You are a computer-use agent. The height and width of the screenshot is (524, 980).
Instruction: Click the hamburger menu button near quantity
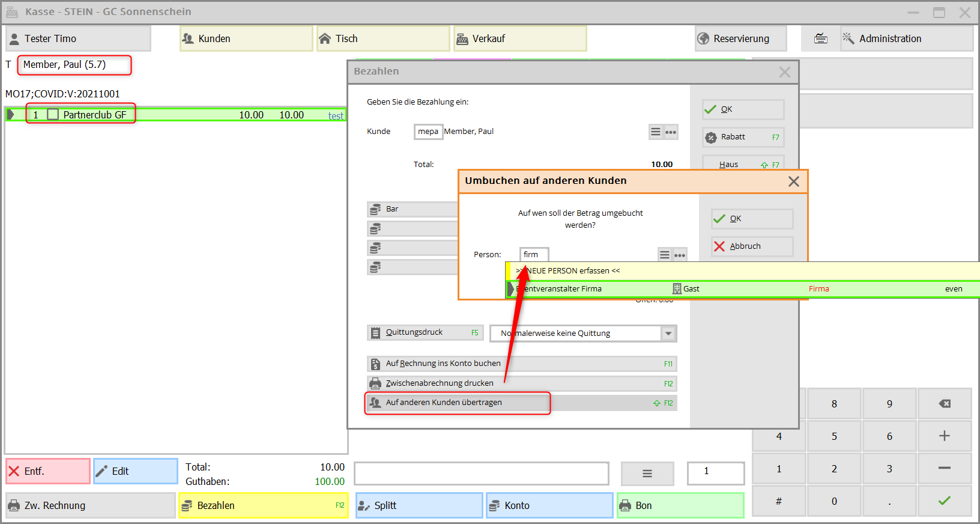(x=647, y=474)
